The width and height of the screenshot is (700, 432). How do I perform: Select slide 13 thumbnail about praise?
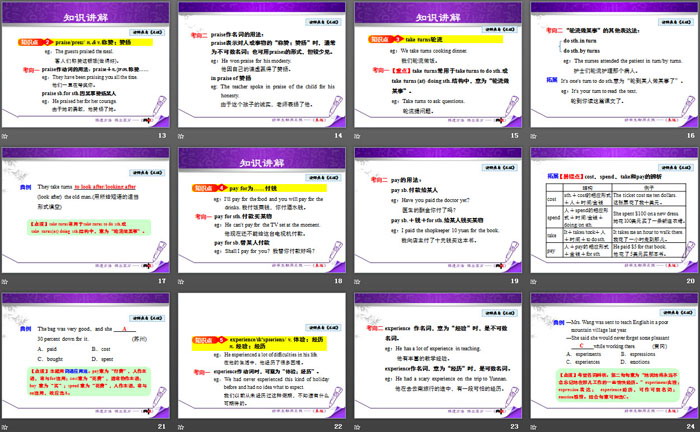click(86, 65)
